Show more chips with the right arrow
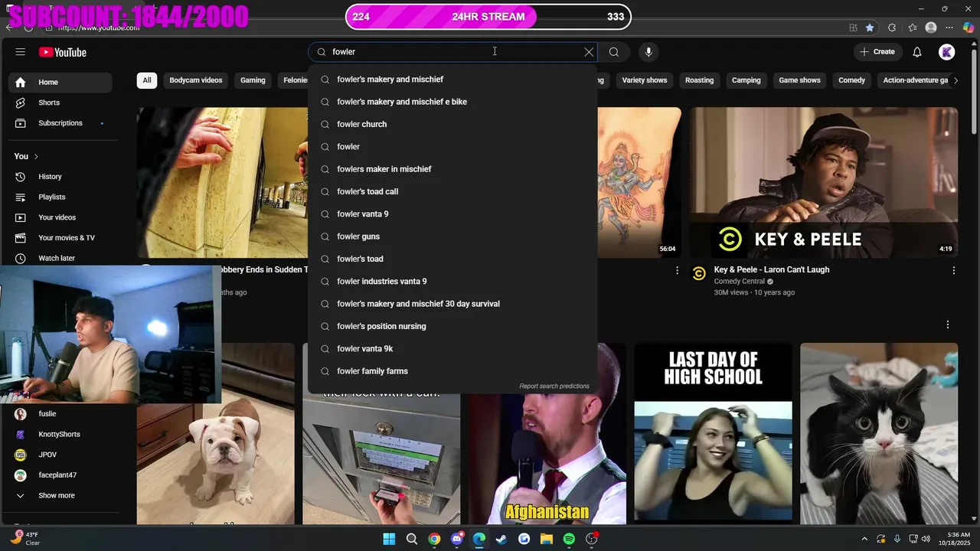 coord(955,80)
